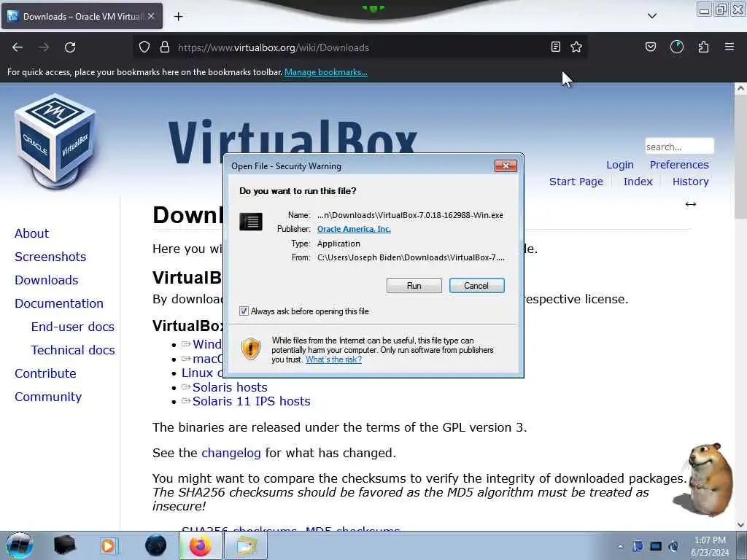The image size is (747, 560).
Task: Open Community in the sidebar
Action: point(48,397)
